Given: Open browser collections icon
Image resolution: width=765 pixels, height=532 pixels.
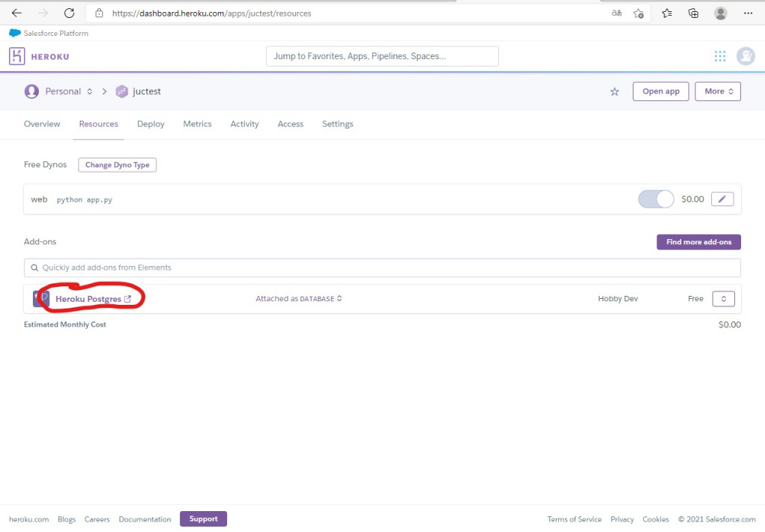Looking at the screenshot, I should 693,13.
